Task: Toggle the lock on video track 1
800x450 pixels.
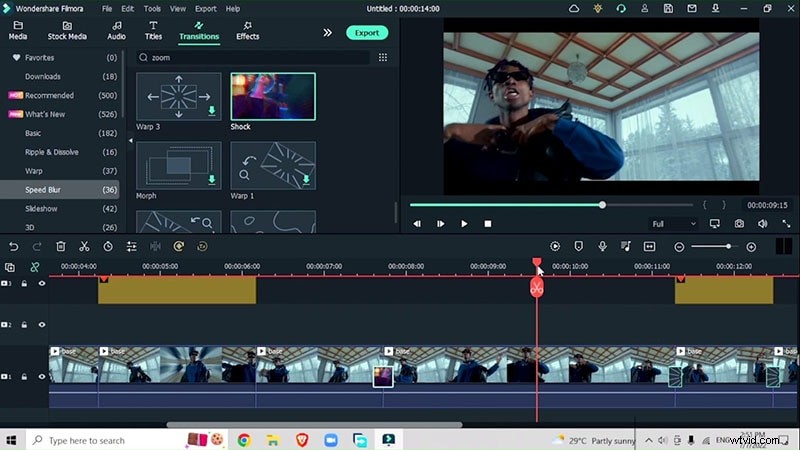Action: tap(24, 377)
